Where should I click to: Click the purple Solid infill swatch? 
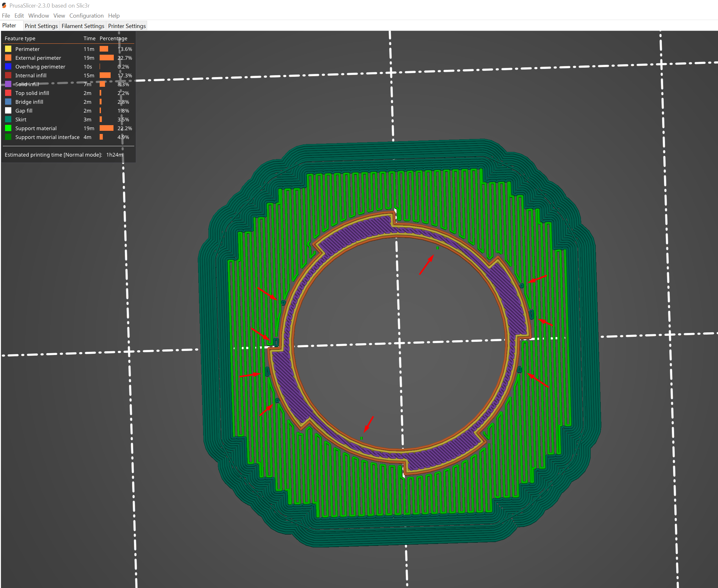[8, 84]
